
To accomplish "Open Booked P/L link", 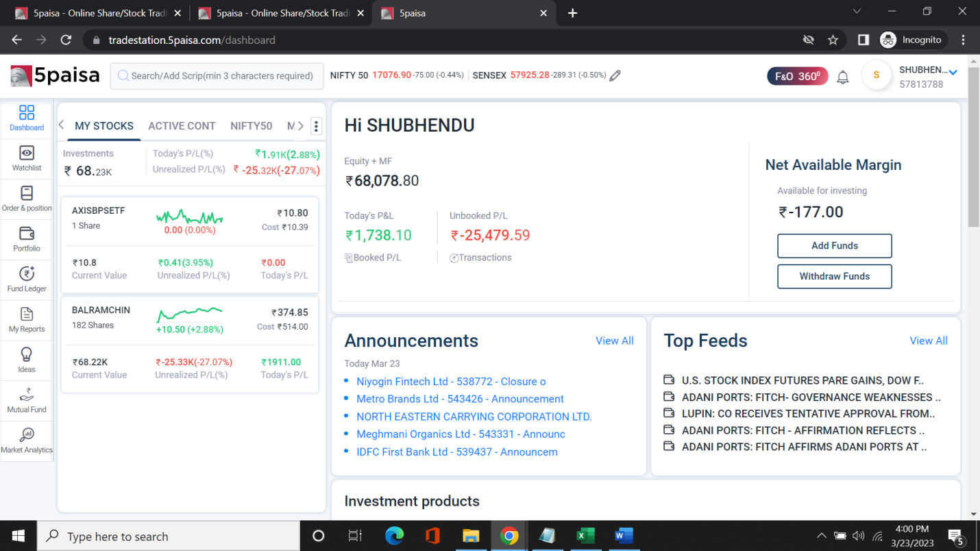I will (373, 258).
